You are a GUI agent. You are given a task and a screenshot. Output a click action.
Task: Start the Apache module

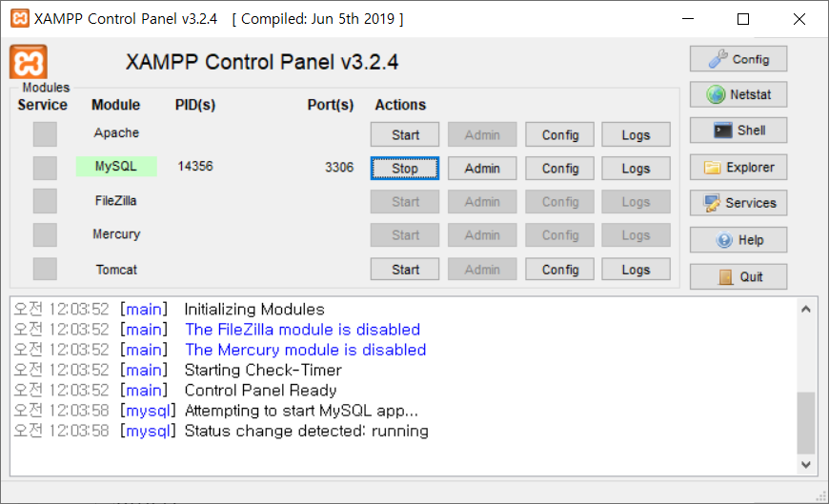[x=405, y=135]
